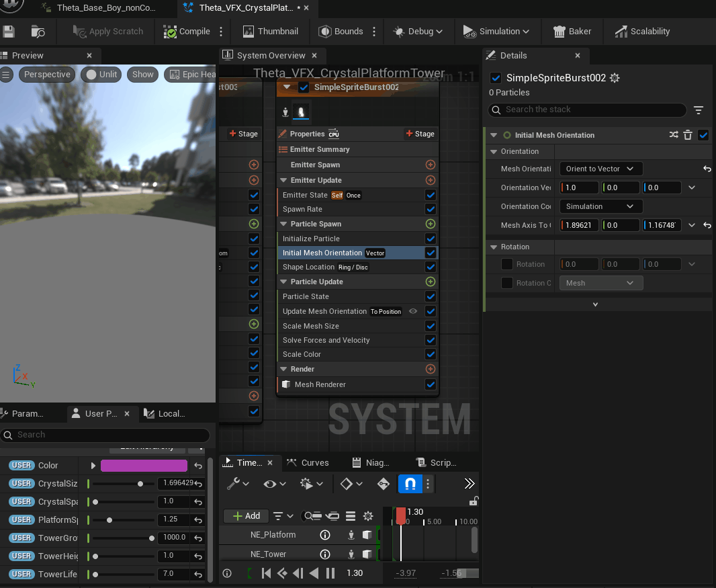Open Orientation Coordinate Simulation dropdown
This screenshot has width=716, height=588.
601,206
